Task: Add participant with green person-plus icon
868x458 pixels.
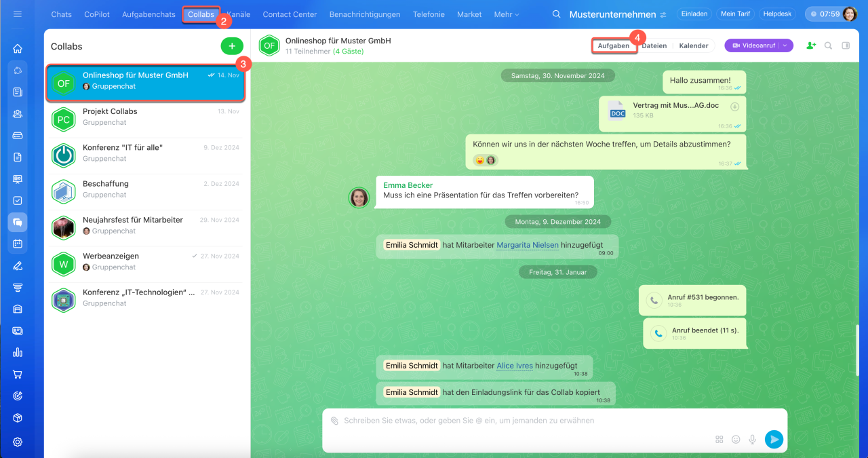Action: coord(811,45)
